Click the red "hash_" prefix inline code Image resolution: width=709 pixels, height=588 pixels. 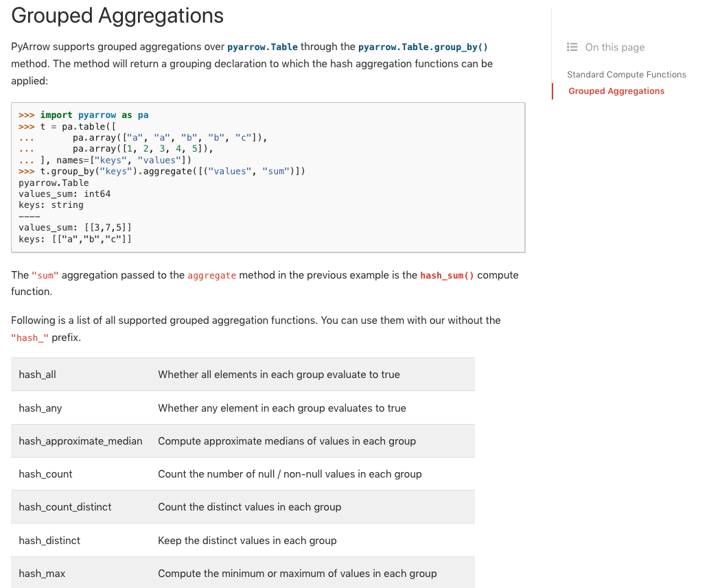[30, 338]
